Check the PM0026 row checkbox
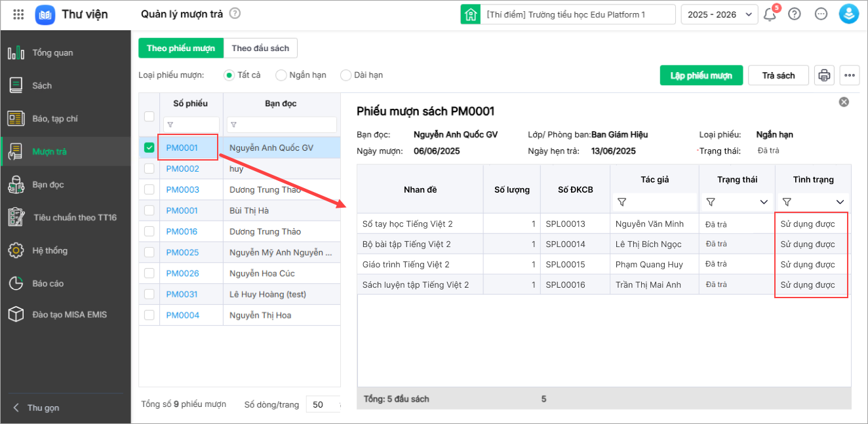Image resolution: width=868 pixels, height=424 pixels. click(x=149, y=273)
